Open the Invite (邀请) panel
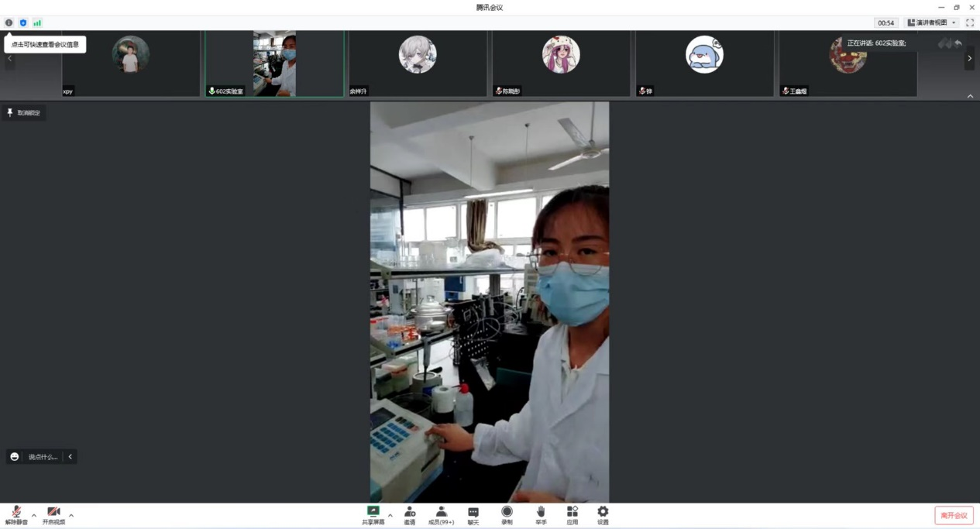980x529 pixels. (410, 516)
